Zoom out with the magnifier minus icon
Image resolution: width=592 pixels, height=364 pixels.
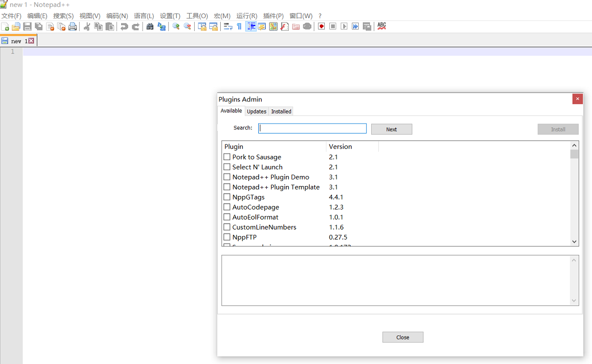pyautogui.click(x=187, y=26)
